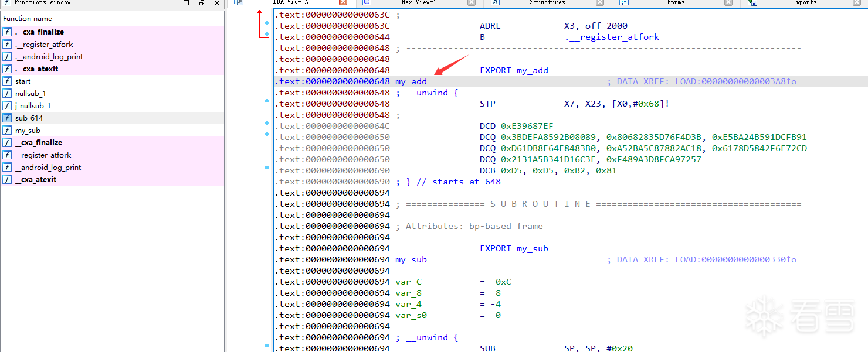Click var_4 = -4 definition

coord(447,304)
